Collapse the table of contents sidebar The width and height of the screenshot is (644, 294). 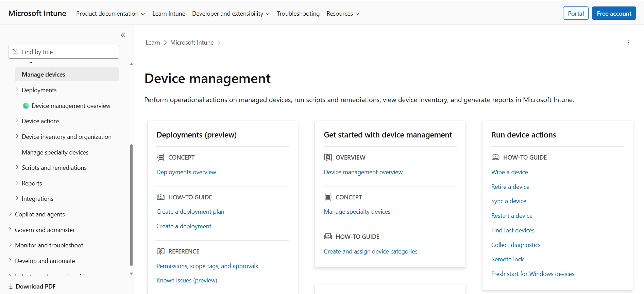[123, 35]
